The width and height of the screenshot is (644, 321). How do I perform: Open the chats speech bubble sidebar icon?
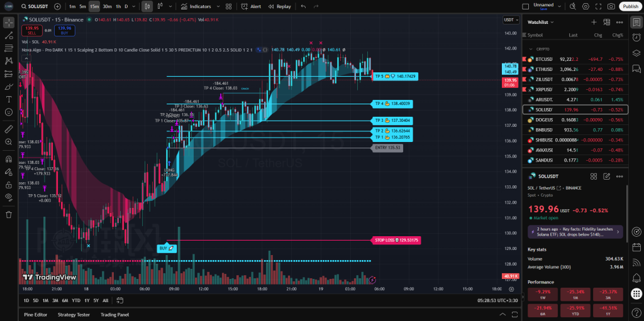click(x=636, y=68)
